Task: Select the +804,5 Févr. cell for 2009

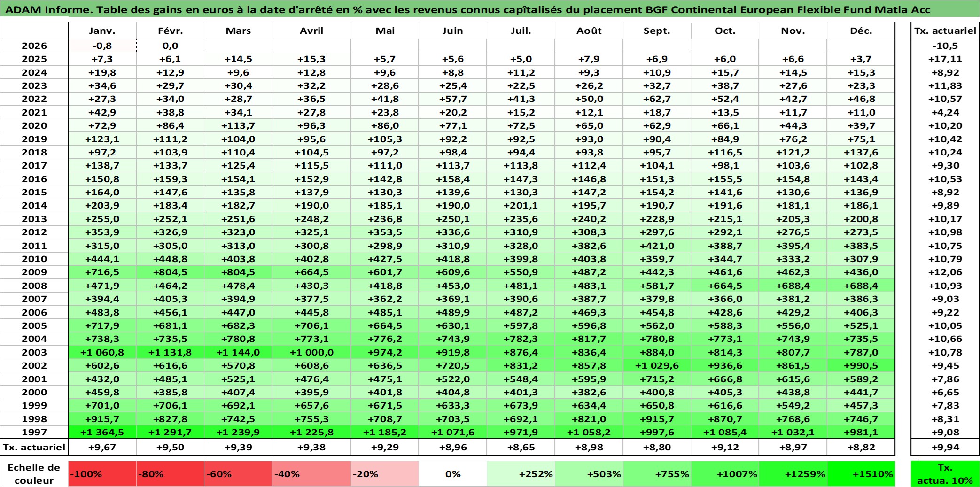Action: pos(170,272)
